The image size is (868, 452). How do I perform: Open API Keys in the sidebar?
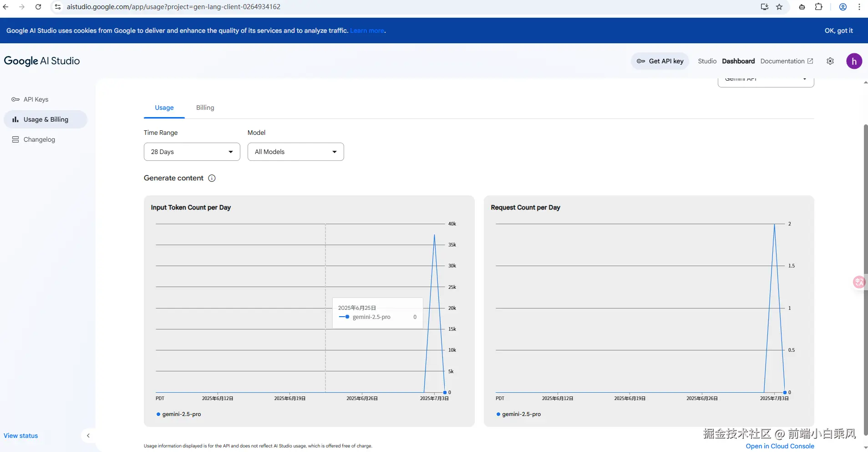tap(36, 99)
